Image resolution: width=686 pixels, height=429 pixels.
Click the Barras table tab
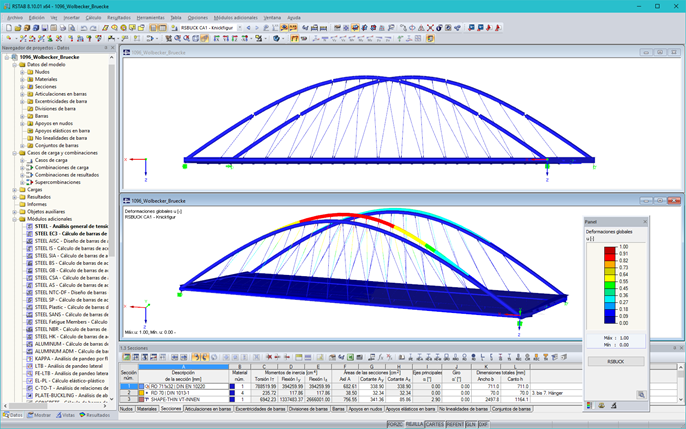click(338, 409)
